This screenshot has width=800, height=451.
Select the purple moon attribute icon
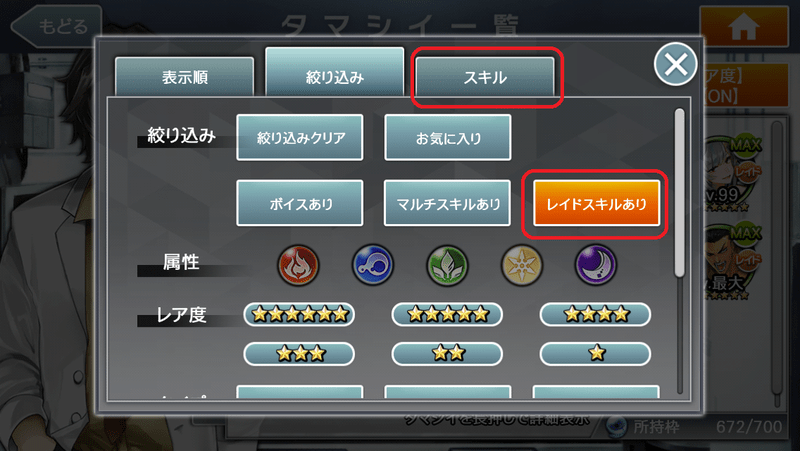595,265
